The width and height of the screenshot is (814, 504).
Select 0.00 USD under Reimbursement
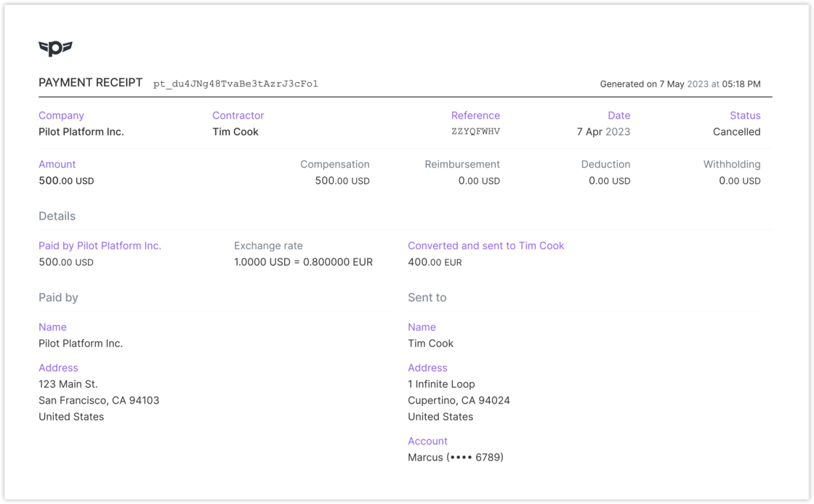(479, 181)
